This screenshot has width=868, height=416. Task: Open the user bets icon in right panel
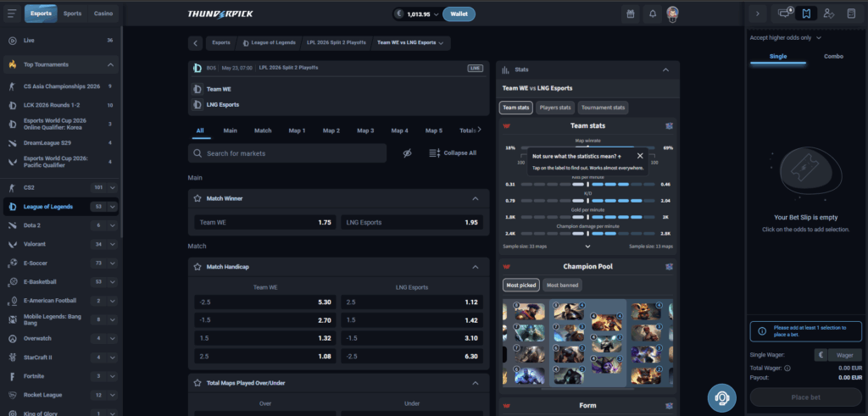829,14
